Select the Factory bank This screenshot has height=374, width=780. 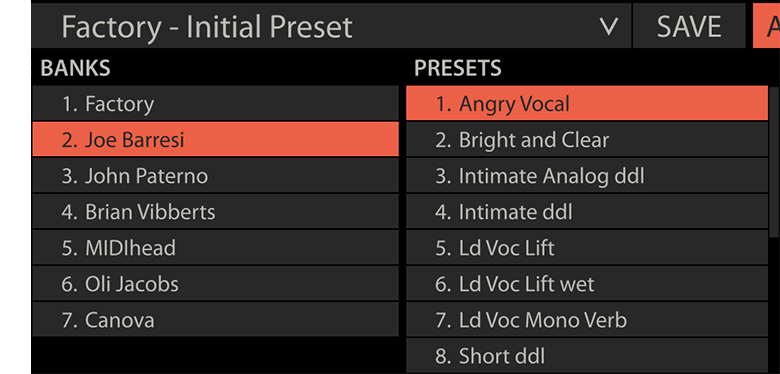coord(215,103)
